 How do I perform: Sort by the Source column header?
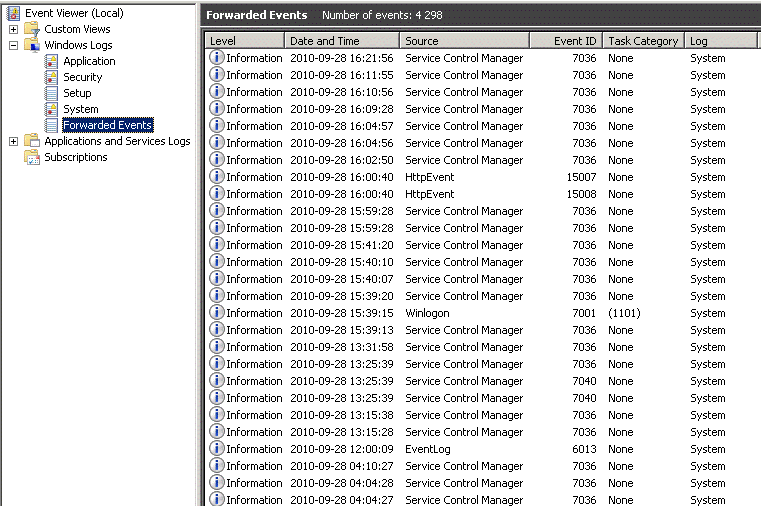click(464, 41)
